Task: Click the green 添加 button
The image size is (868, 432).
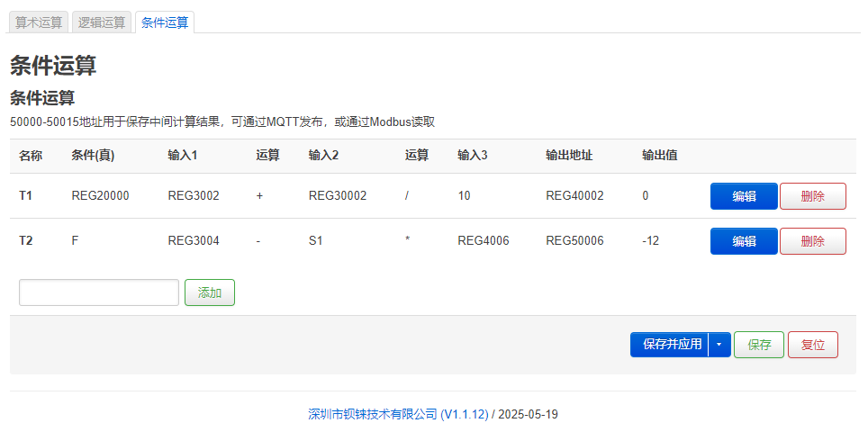Action: (210, 292)
